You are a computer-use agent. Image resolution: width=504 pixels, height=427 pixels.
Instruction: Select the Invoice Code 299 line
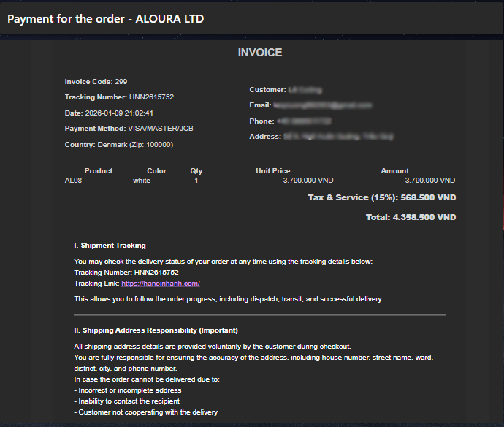(x=96, y=82)
